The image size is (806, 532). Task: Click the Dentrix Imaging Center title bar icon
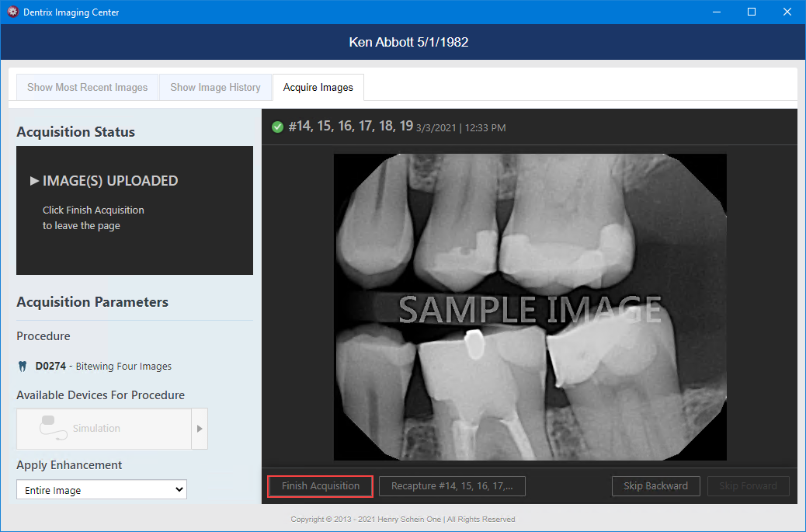click(x=12, y=12)
